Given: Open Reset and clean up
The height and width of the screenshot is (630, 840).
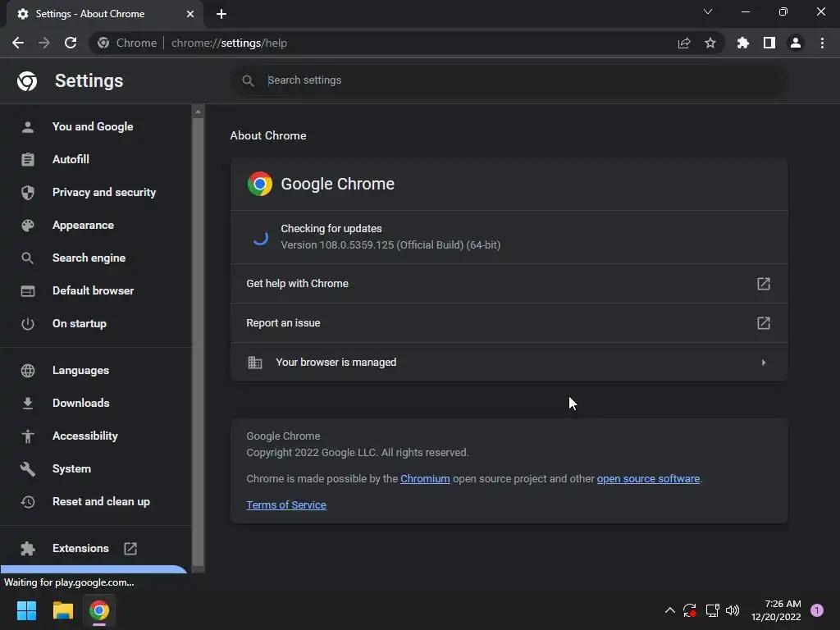Looking at the screenshot, I should 95,501.
